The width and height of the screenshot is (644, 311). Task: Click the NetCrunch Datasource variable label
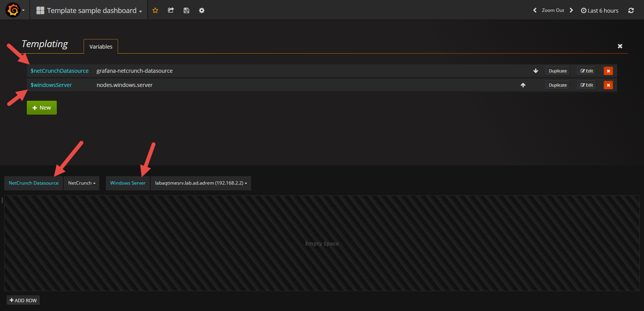click(34, 183)
